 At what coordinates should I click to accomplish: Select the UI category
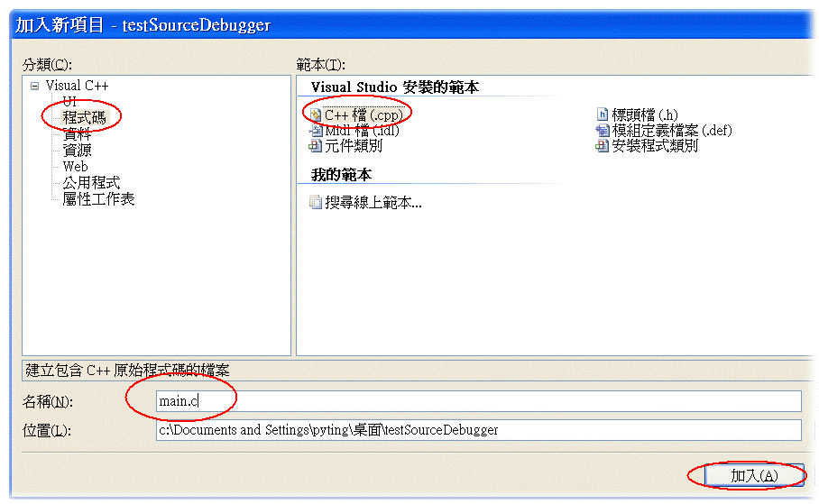click(x=69, y=101)
